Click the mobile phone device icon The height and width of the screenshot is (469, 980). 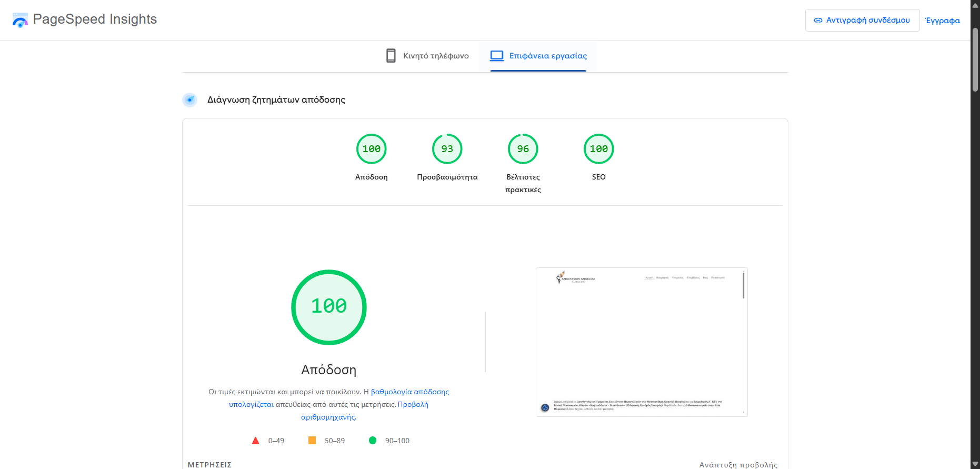click(391, 56)
